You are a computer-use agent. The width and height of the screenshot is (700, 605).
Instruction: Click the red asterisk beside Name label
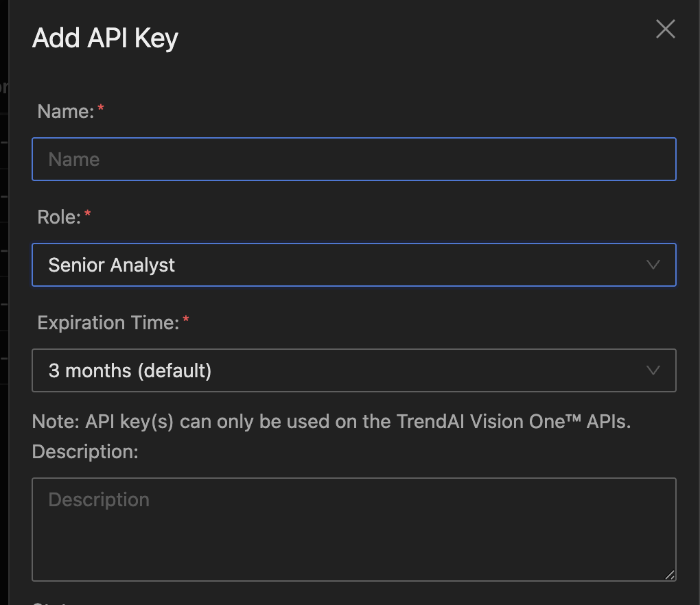(101, 109)
